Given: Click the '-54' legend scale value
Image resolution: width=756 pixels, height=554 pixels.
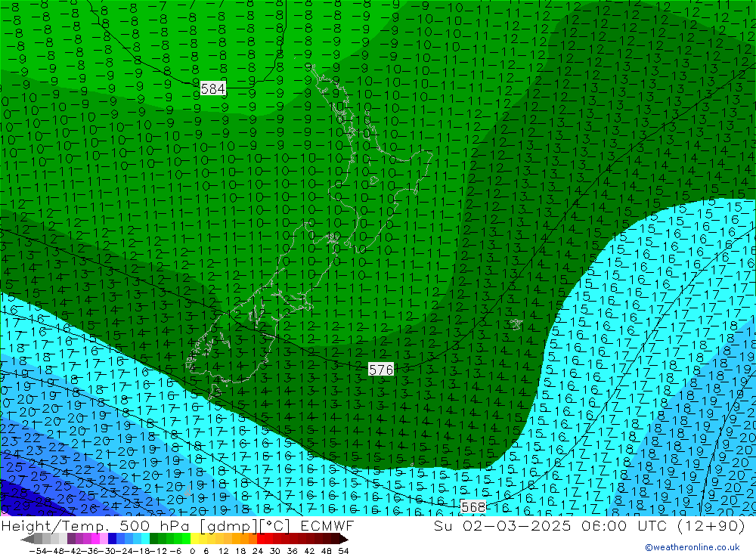Looking at the screenshot, I should pyautogui.click(x=39, y=551).
